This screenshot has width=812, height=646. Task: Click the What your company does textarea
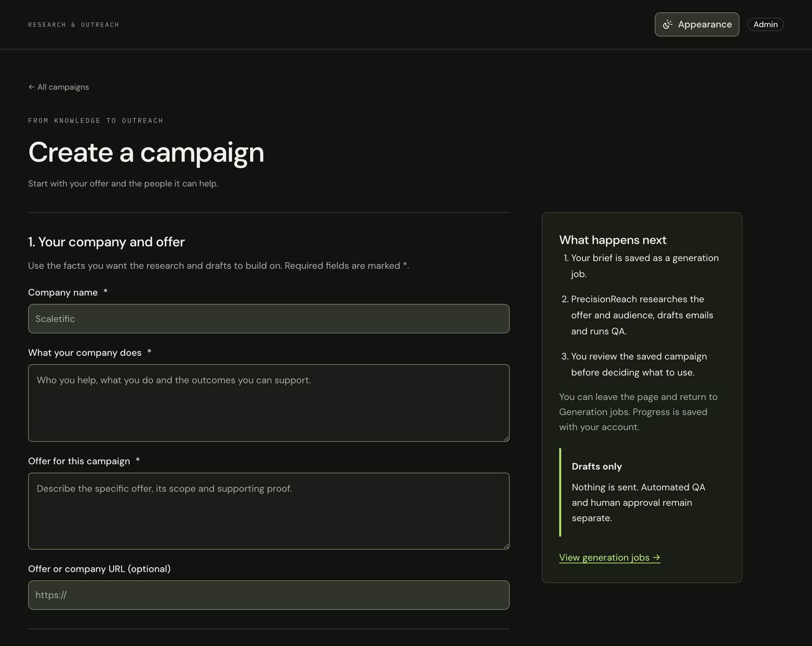click(x=268, y=403)
